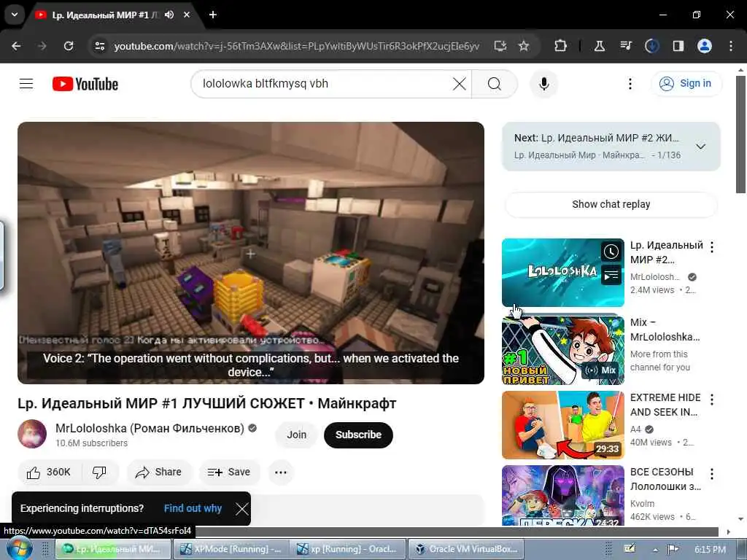
Task: Run search with magnifier button
Action: 495,84
